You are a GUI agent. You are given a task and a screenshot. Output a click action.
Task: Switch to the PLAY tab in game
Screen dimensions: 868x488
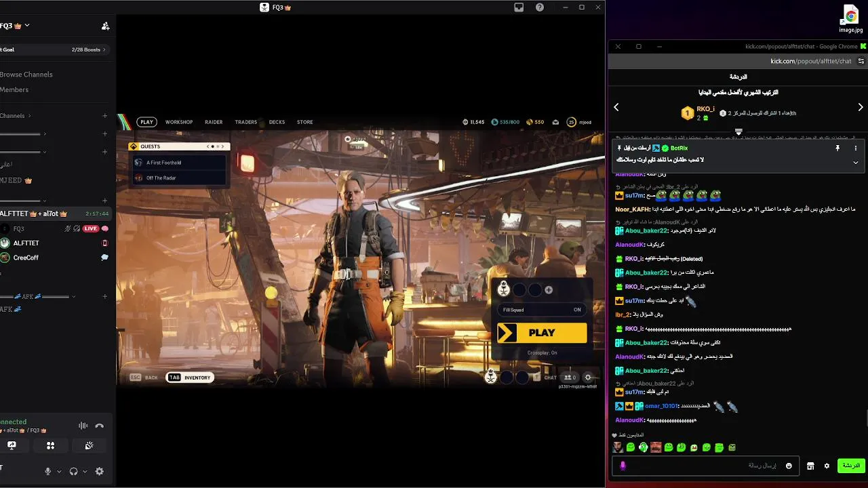(x=146, y=122)
